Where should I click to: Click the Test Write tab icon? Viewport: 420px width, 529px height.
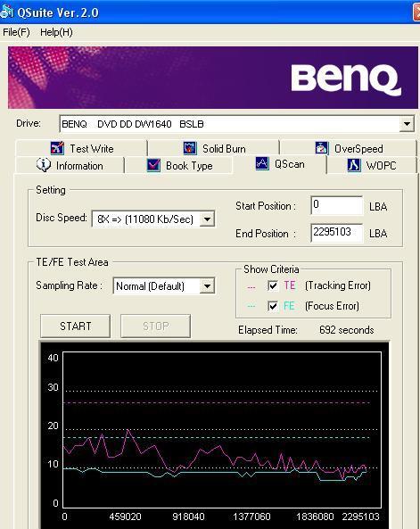pos(57,148)
